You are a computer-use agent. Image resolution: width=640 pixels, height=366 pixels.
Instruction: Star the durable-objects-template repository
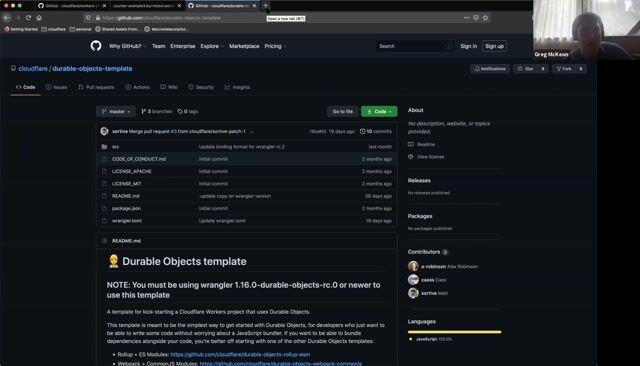(x=526, y=69)
